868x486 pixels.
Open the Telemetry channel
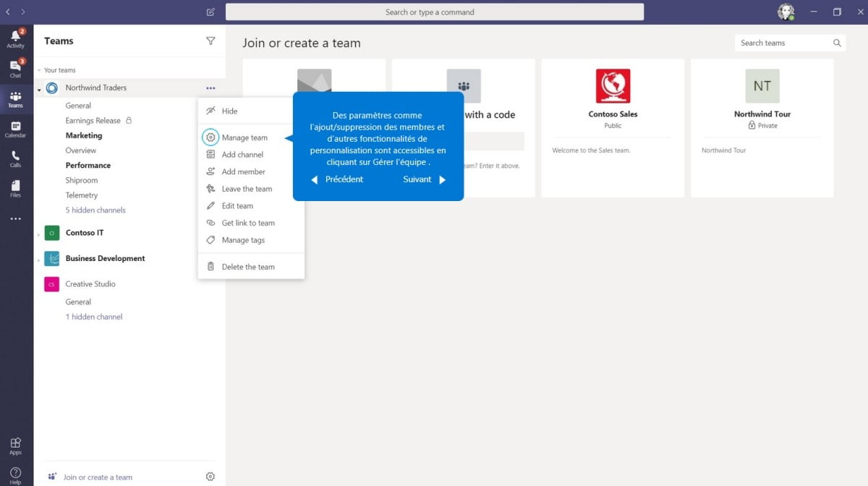(x=82, y=195)
